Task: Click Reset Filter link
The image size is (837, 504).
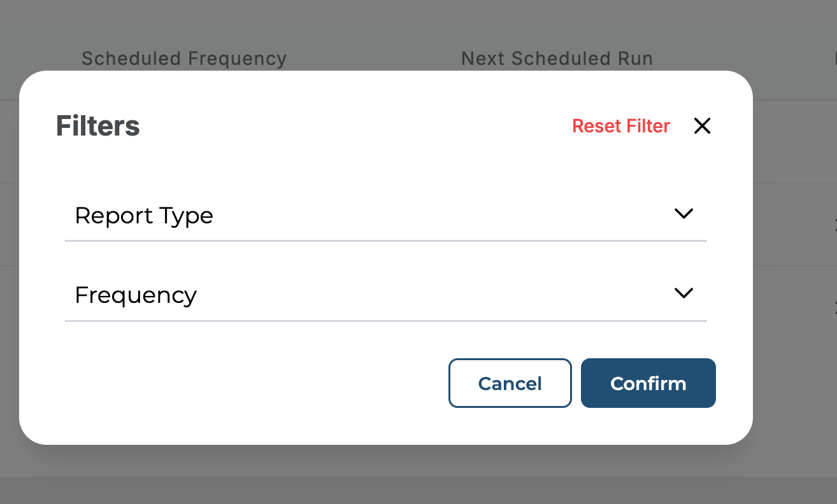Action: (x=620, y=126)
